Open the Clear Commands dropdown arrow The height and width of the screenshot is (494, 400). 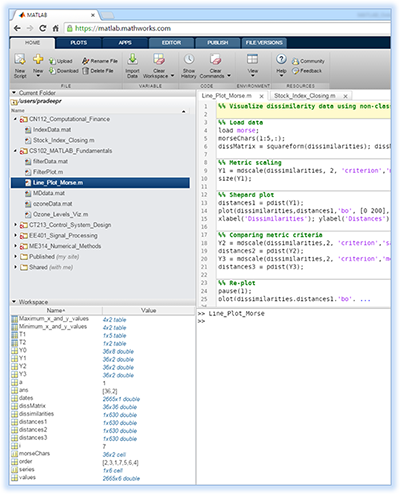click(x=229, y=76)
